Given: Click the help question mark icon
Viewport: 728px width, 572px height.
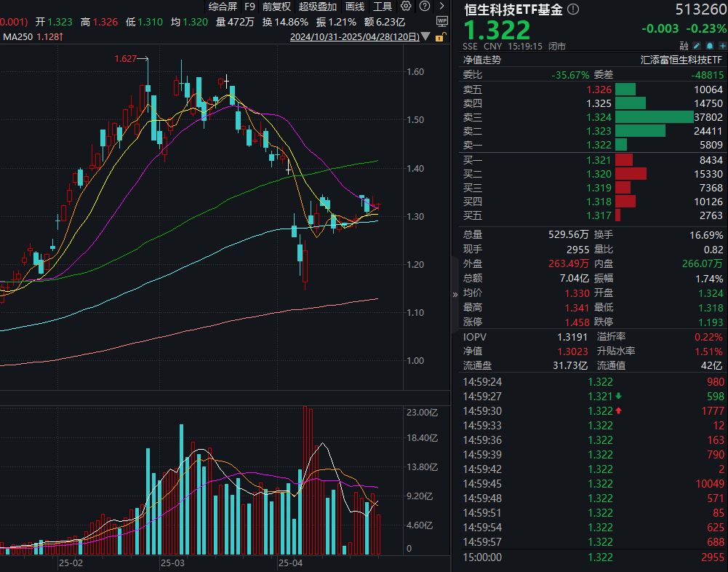Looking at the screenshot, I should click(x=425, y=6).
